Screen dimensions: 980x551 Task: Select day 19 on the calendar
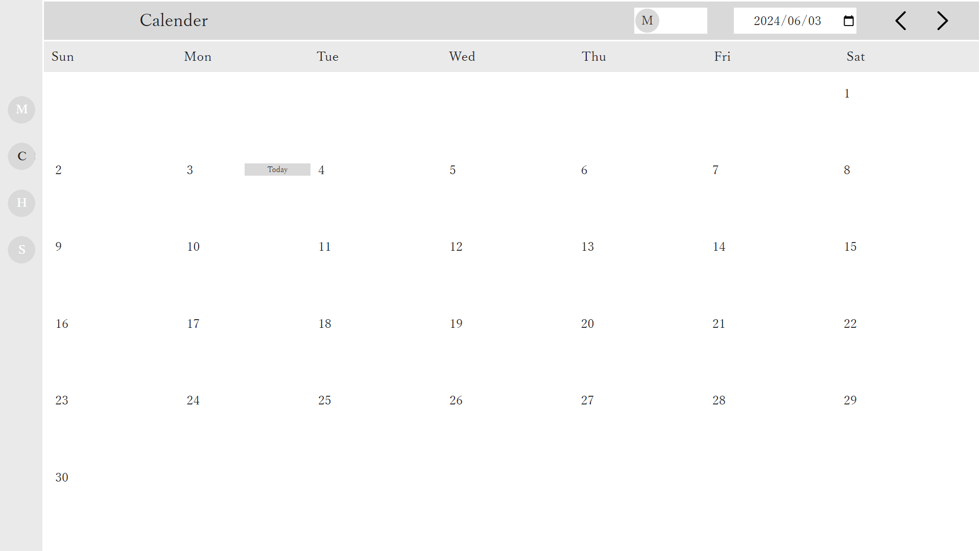[456, 324]
